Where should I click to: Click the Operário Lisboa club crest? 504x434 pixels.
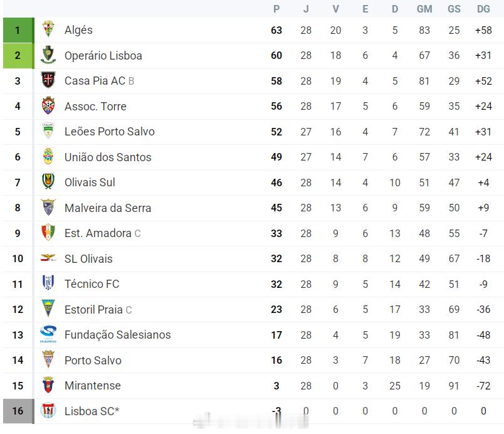[x=48, y=55]
